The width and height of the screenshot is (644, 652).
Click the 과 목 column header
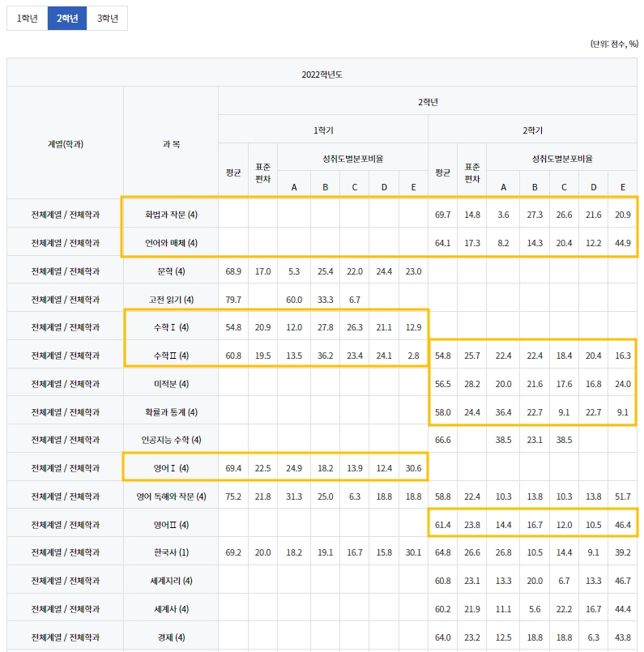tap(171, 144)
